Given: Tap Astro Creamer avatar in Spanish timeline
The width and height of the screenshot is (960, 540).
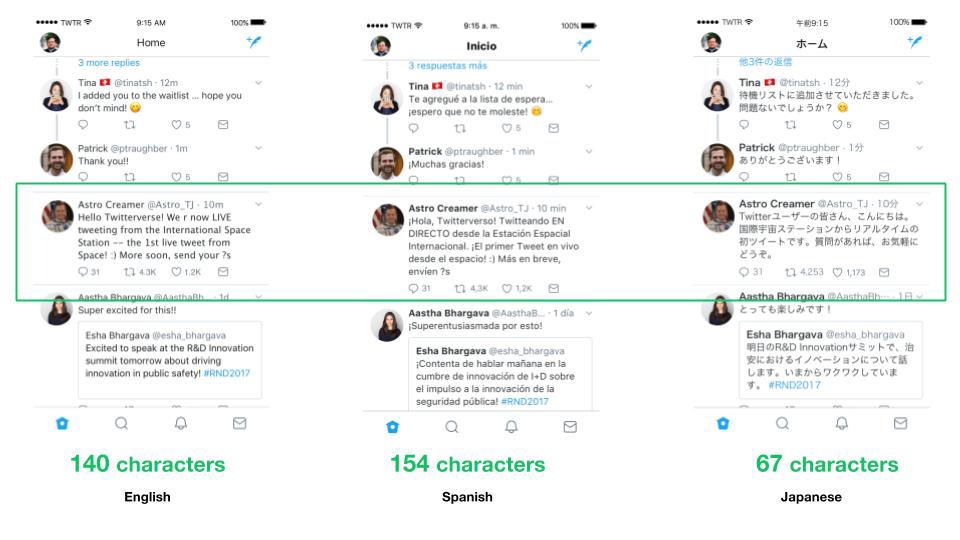Looking at the screenshot, I should tap(387, 220).
